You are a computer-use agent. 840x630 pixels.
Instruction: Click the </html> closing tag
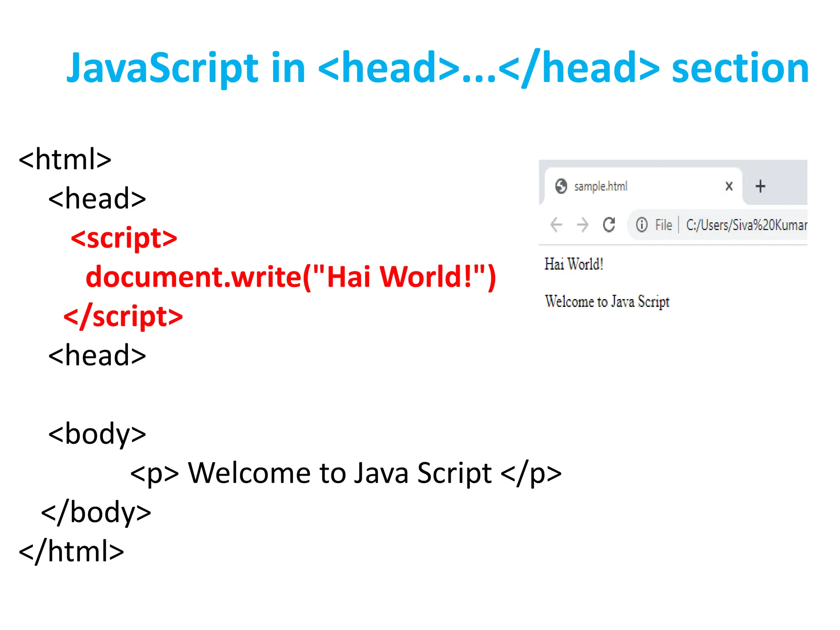[x=71, y=551]
